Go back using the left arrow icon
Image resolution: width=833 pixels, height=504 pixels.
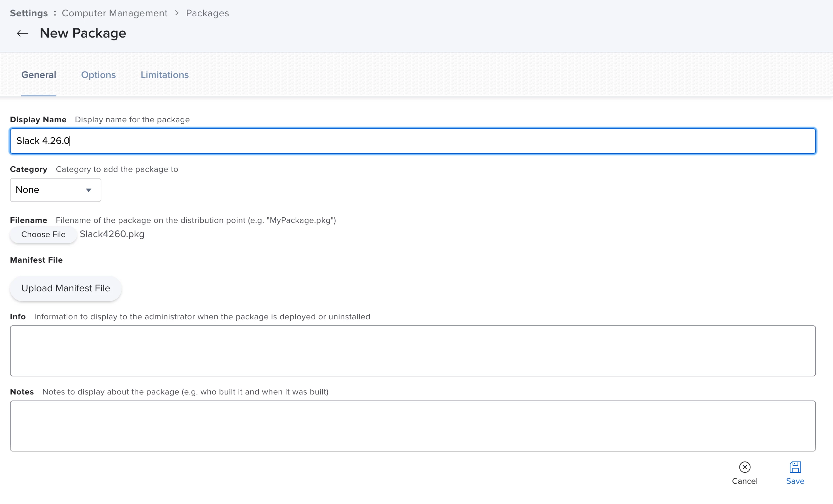click(x=23, y=33)
